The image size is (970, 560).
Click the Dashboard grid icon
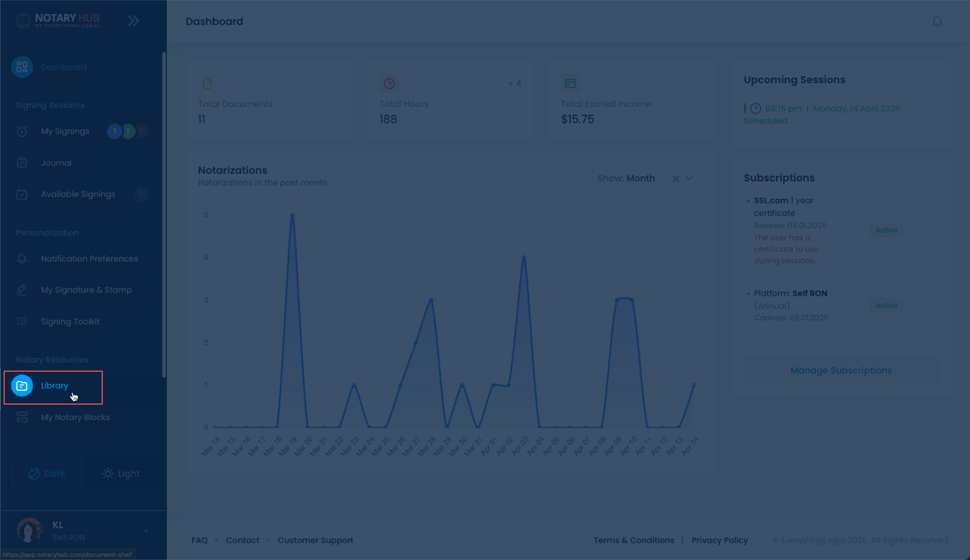coord(22,67)
